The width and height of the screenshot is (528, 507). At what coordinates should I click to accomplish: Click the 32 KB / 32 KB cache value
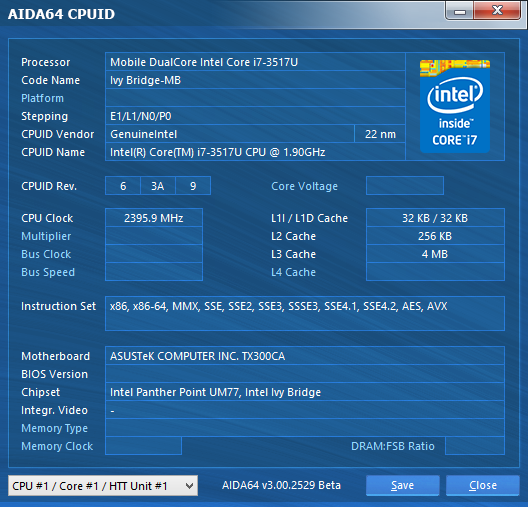tap(435, 218)
